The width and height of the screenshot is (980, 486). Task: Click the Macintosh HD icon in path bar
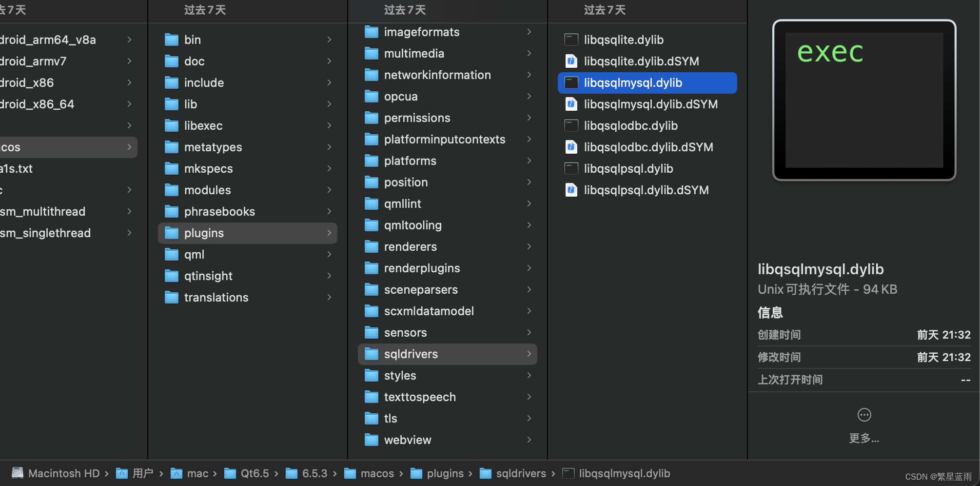click(17, 473)
